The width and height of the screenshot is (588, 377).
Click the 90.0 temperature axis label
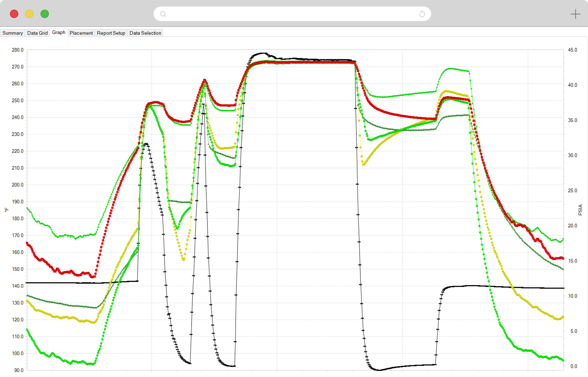19,370
